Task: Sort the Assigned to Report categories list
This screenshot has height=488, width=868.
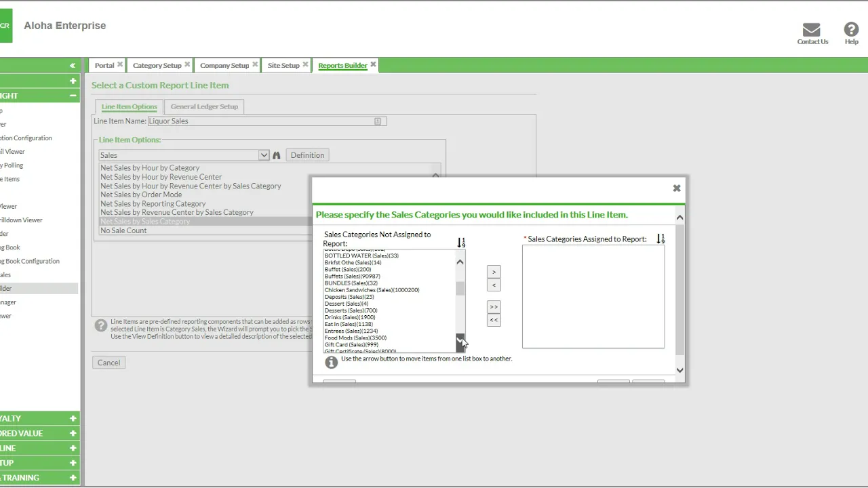Action: pos(660,239)
